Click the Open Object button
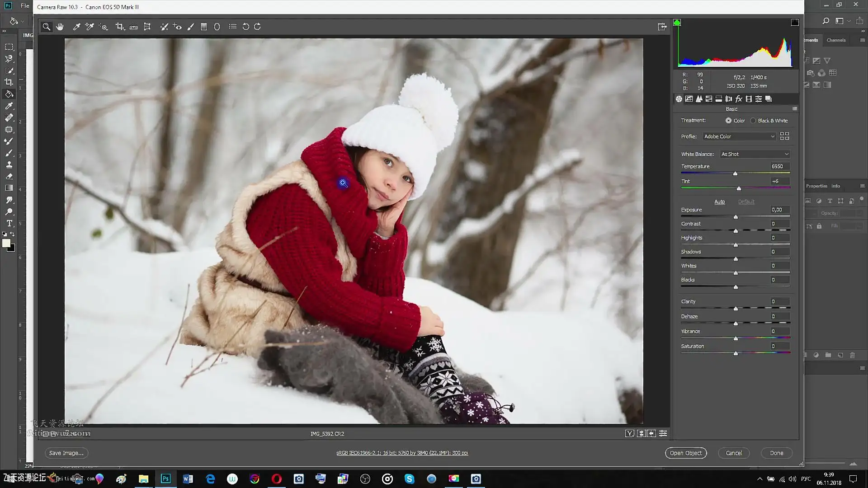 (x=685, y=453)
